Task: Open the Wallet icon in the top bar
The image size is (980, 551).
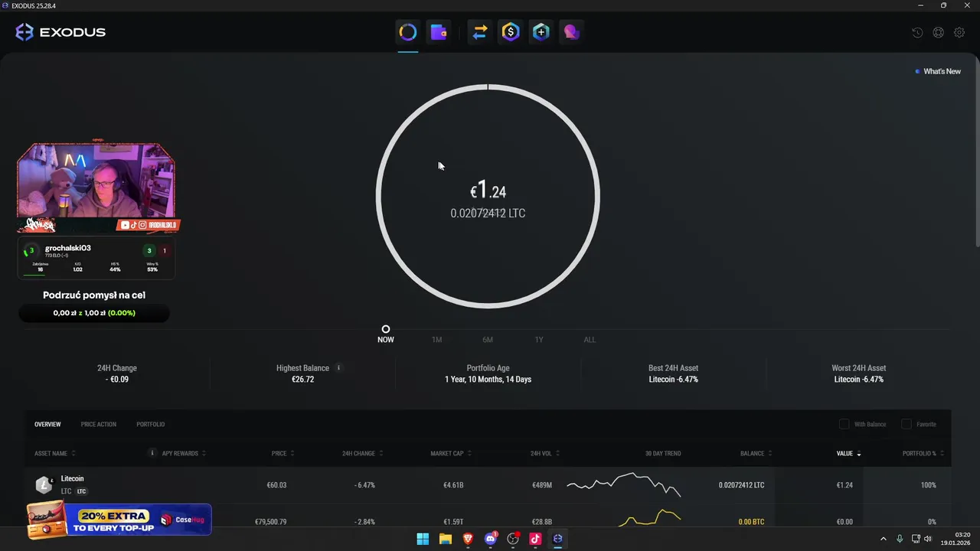Action: point(439,32)
